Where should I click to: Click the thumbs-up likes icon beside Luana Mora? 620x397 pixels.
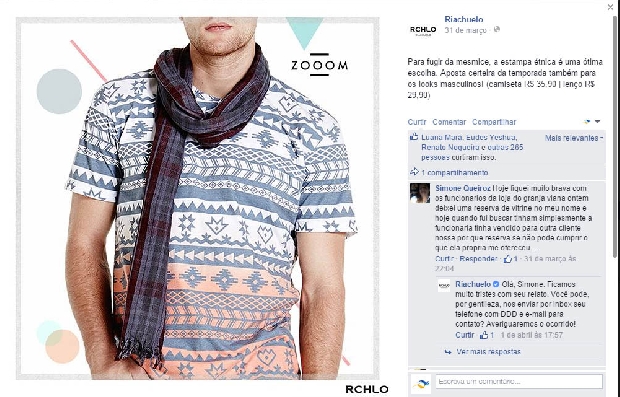tap(414, 137)
